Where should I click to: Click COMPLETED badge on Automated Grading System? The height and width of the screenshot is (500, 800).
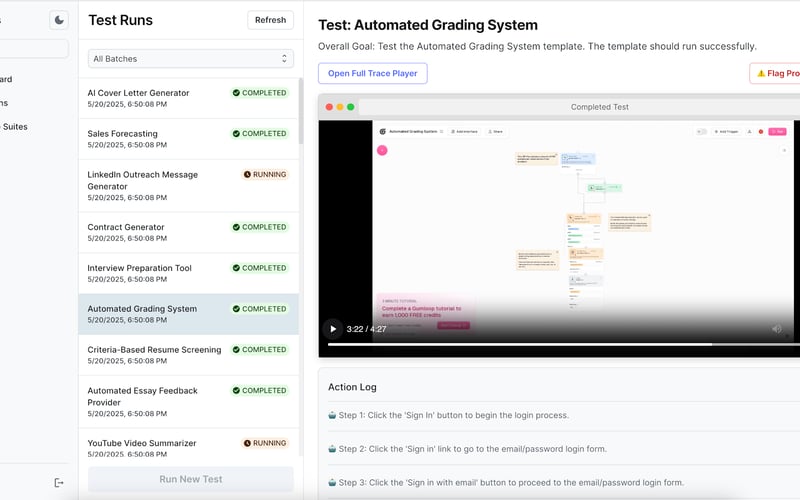260,309
